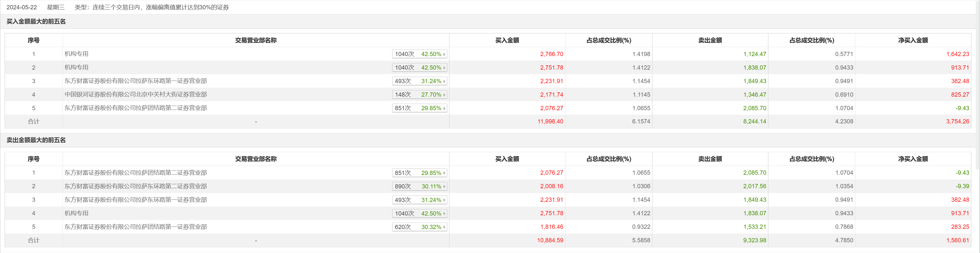Expand the 148次 27.70% badge
The height and width of the screenshot is (253, 980).
click(419, 95)
